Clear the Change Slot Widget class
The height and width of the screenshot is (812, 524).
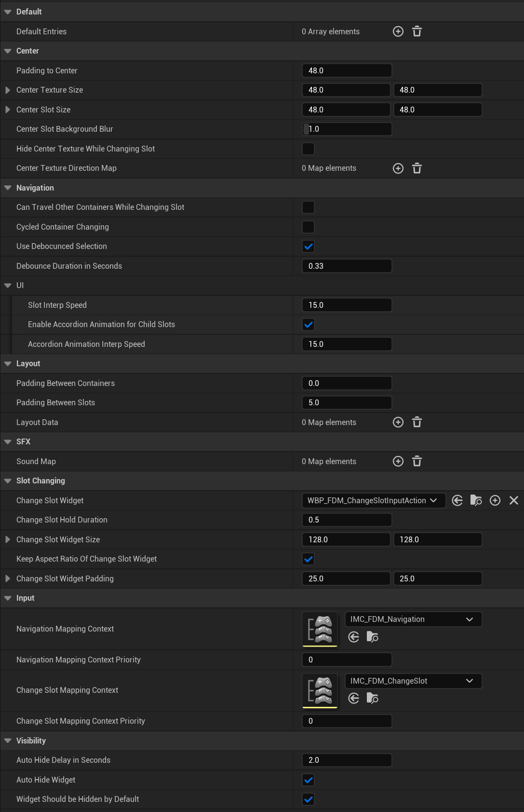(514, 500)
